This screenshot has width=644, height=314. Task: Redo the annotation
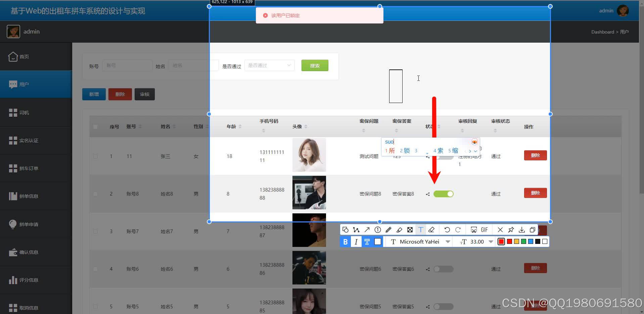(458, 230)
